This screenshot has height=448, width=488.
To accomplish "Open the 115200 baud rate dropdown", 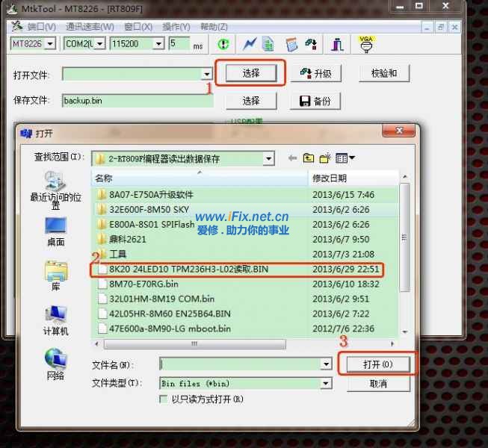I will coord(158,44).
